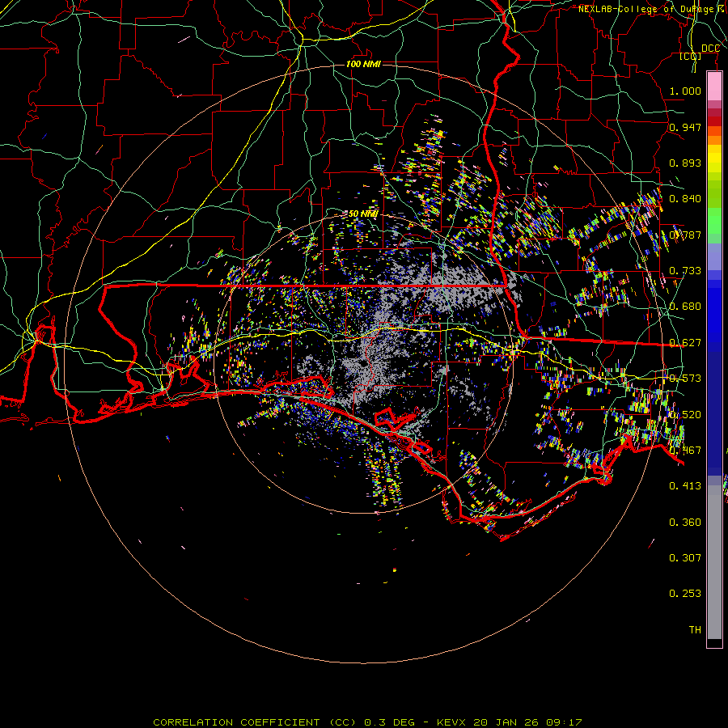Click the 0.3 DEG elevation text
The image size is (728, 728).
[x=389, y=722]
